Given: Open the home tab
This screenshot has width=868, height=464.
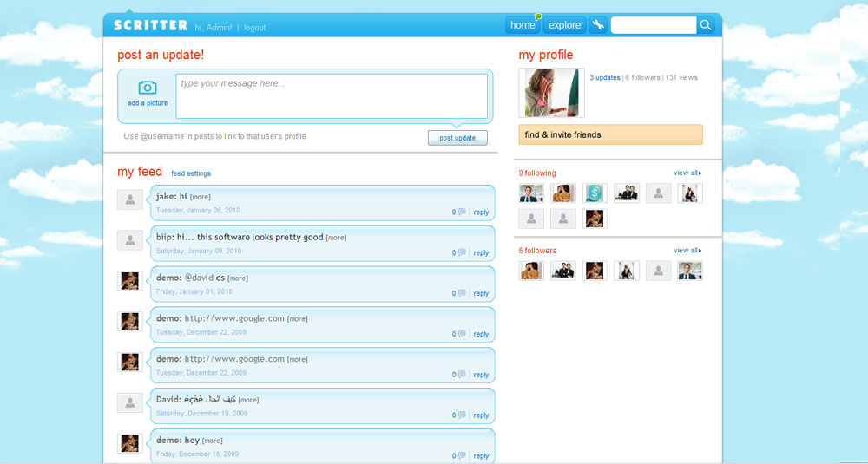Looking at the screenshot, I should click(523, 25).
